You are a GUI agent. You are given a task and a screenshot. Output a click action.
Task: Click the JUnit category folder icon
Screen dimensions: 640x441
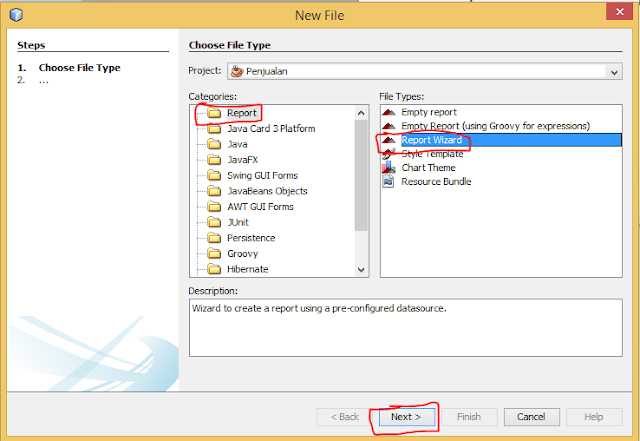click(x=214, y=222)
